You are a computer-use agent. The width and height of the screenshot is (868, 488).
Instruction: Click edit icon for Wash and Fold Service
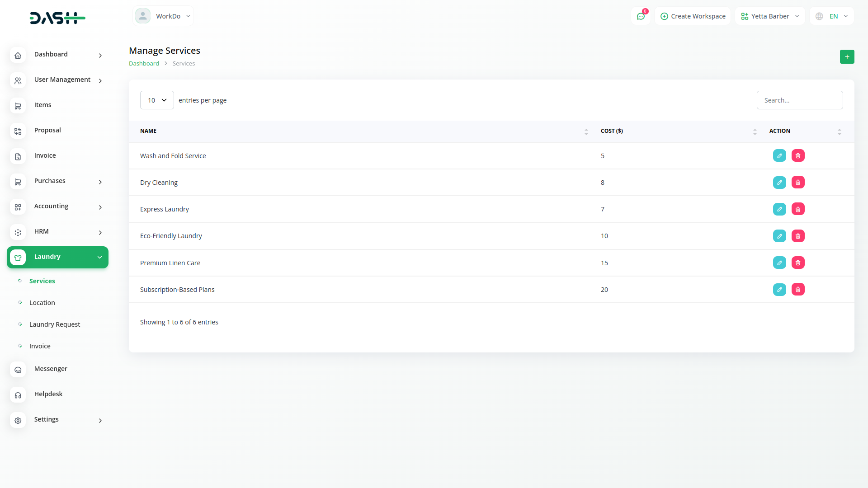[x=779, y=155]
